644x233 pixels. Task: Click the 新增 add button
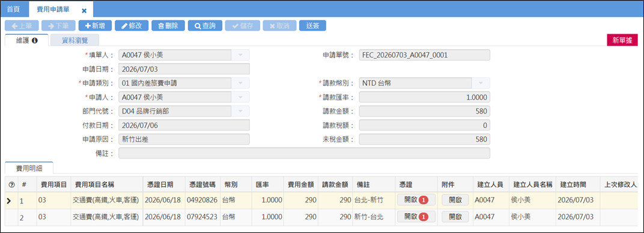[95, 25]
